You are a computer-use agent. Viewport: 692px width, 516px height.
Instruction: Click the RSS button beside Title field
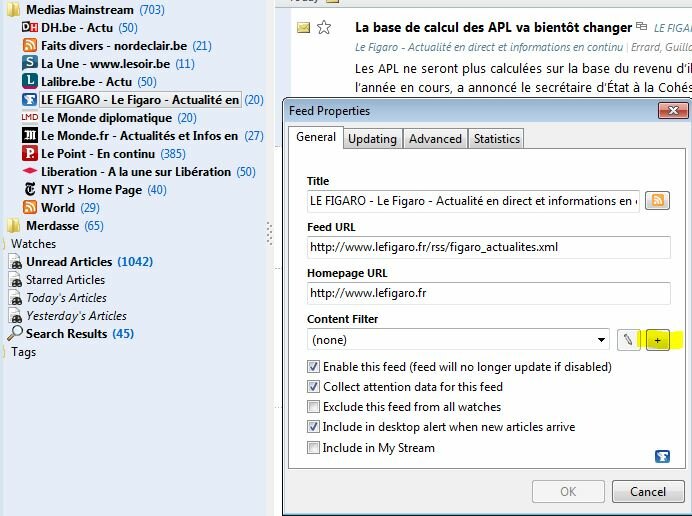tap(658, 200)
